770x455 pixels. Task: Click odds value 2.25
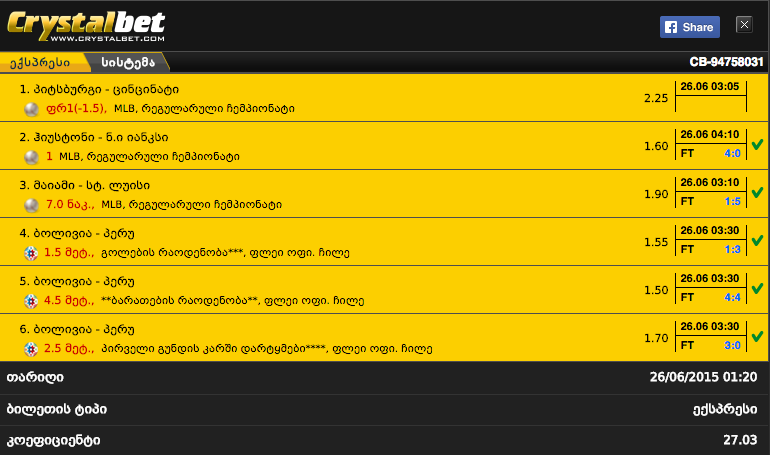(656, 98)
